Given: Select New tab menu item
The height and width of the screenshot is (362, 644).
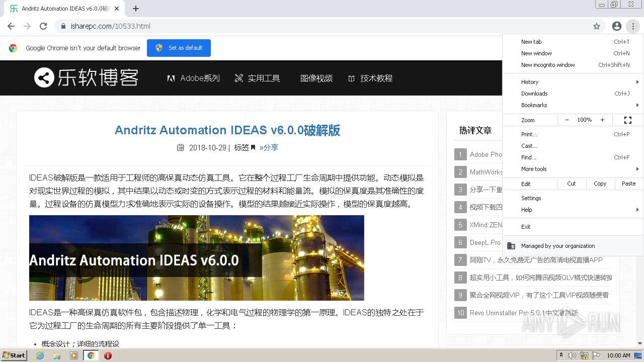Looking at the screenshot, I should 573,42.
